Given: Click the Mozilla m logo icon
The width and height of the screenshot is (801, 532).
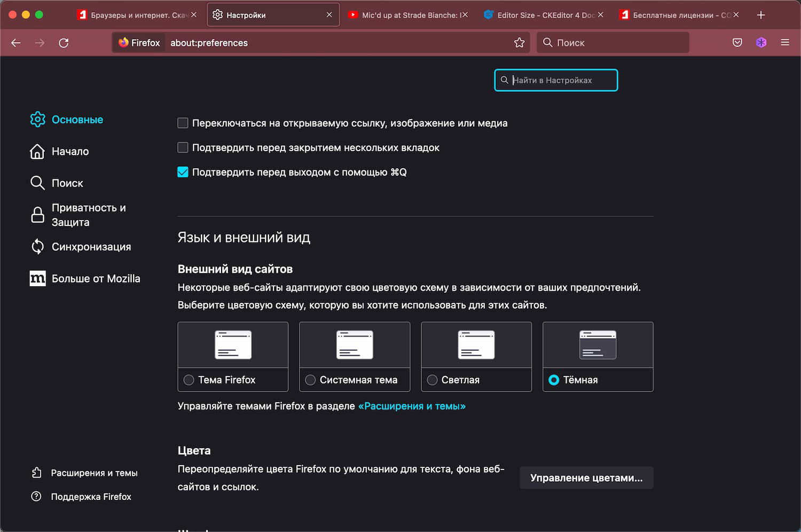Looking at the screenshot, I should [37, 278].
